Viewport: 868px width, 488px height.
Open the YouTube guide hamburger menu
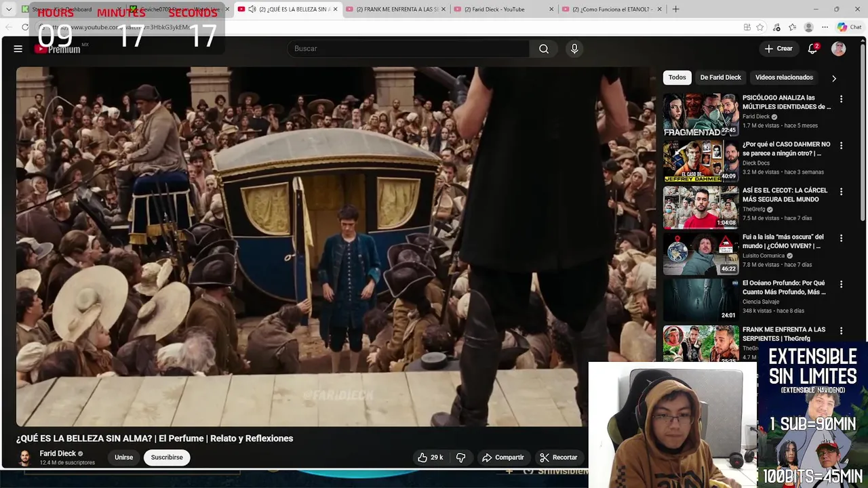18,49
